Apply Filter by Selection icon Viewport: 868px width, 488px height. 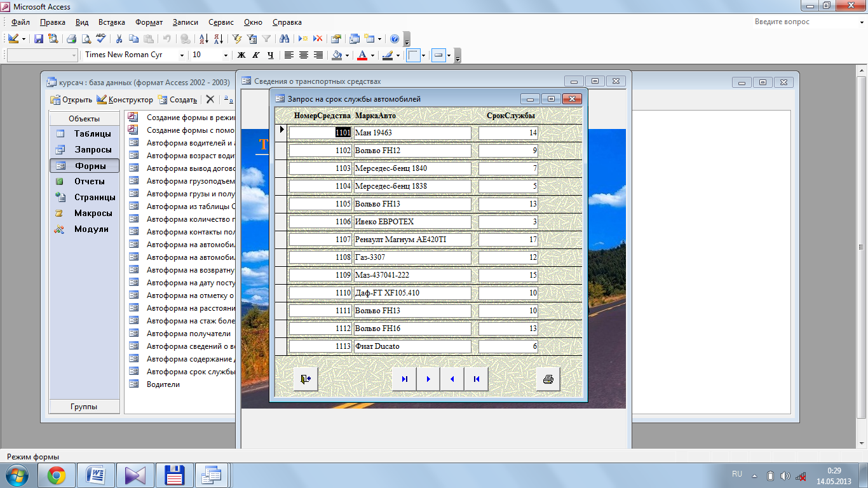[237, 39]
